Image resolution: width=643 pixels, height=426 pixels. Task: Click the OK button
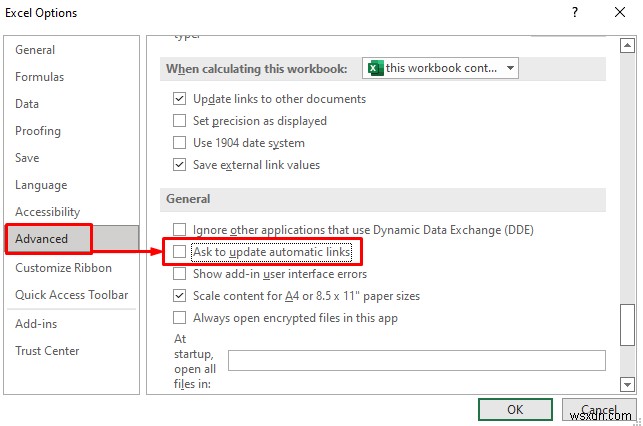[515, 410]
